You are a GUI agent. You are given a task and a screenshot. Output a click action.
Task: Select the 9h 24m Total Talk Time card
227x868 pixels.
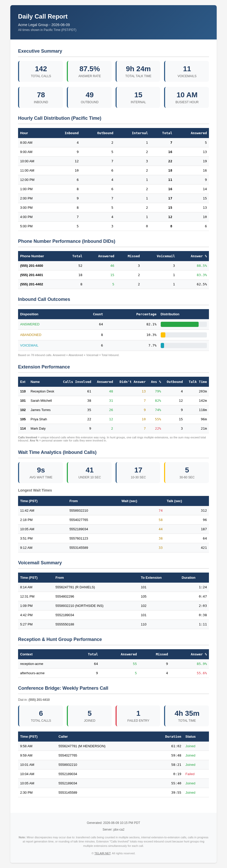click(x=138, y=71)
